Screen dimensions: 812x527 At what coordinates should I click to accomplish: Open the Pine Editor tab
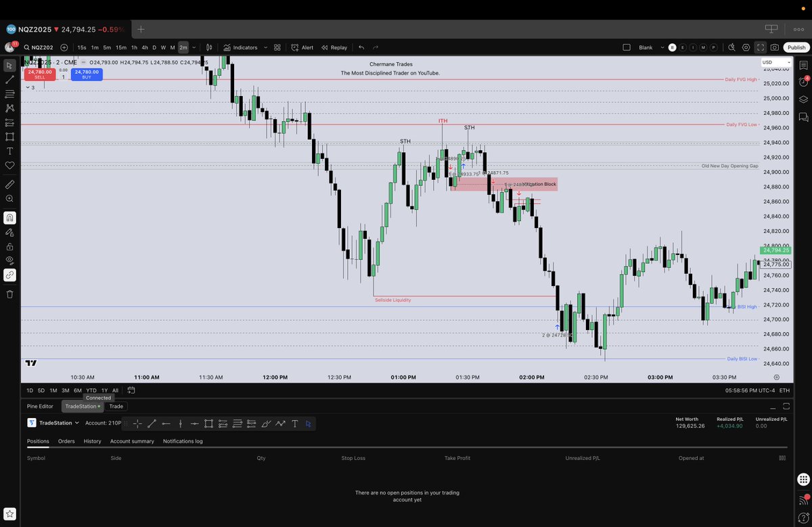click(40, 407)
